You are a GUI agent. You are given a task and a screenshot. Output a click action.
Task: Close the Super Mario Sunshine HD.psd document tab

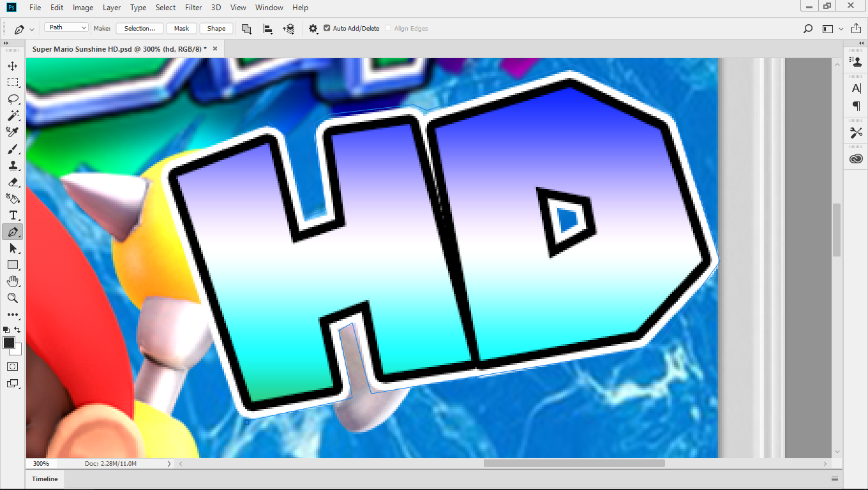point(215,48)
